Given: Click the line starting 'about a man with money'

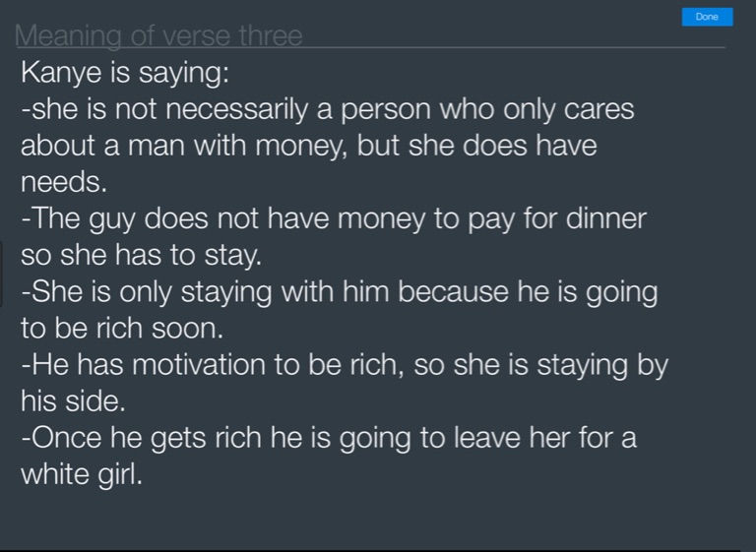Looking at the screenshot, I should point(308,146).
